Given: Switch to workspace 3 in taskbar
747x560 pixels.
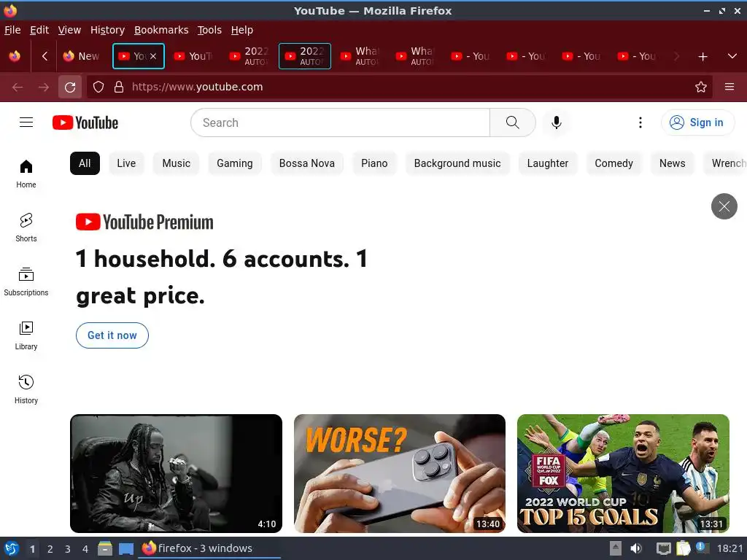Looking at the screenshot, I should [x=68, y=549].
